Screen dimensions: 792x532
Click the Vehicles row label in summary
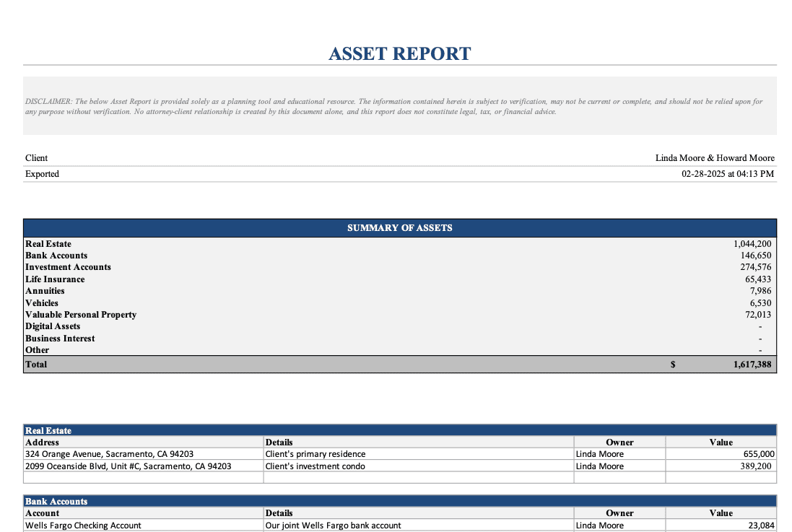tap(42, 303)
